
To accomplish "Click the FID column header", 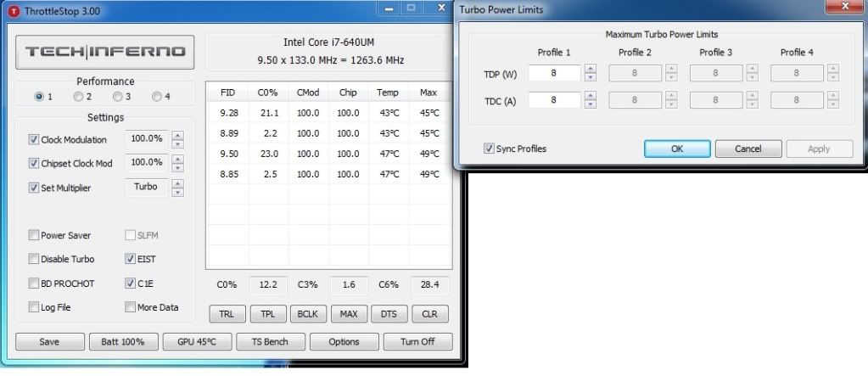I will (x=227, y=93).
